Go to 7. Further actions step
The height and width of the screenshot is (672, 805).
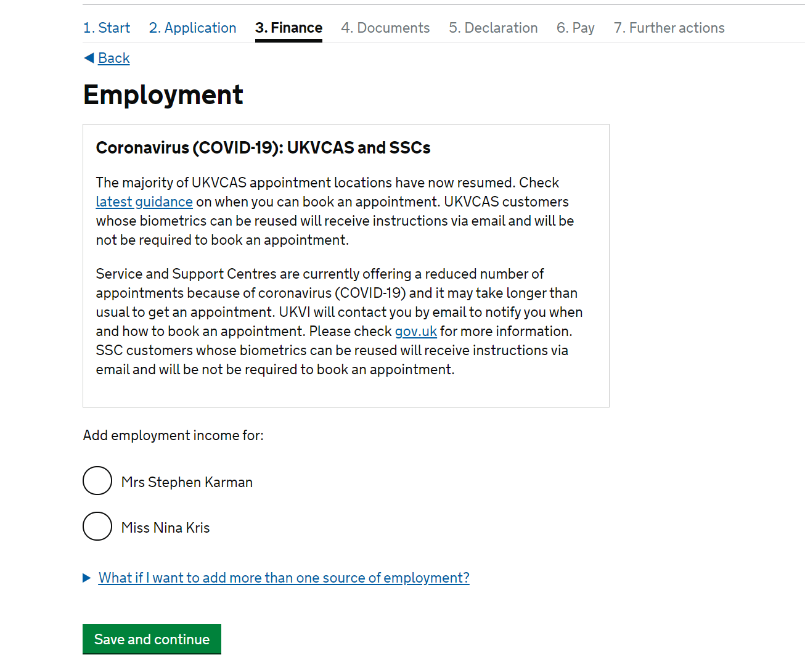click(x=669, y=28)
